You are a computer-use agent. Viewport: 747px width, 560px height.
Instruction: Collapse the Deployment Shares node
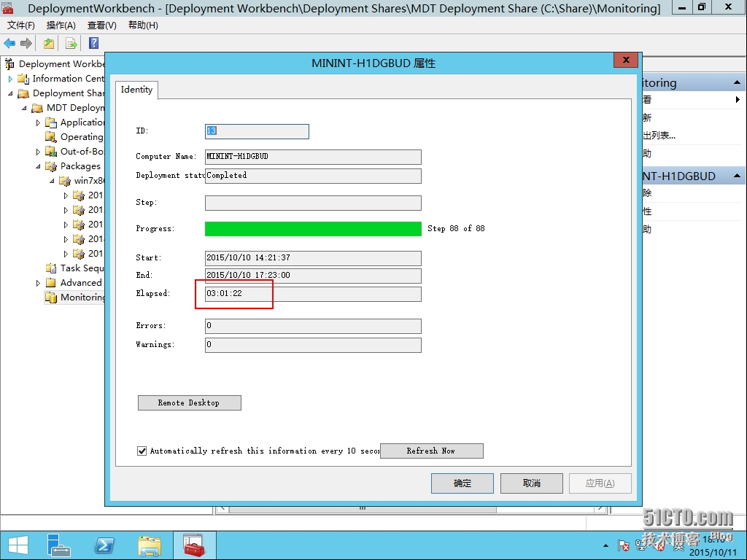pos(10,93)
